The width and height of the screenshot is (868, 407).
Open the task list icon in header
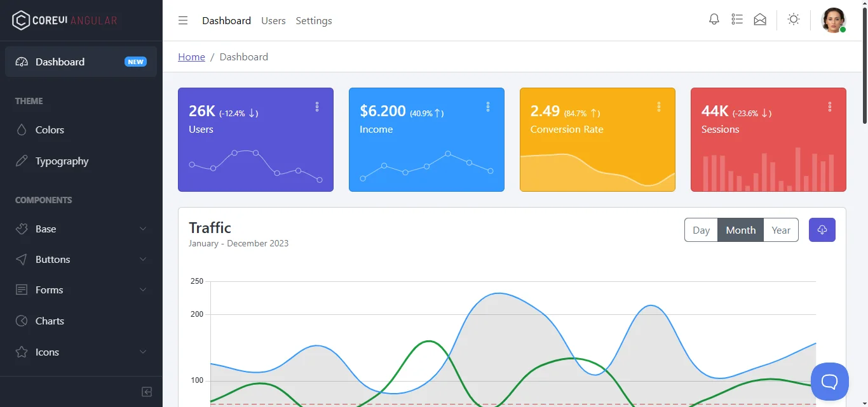(x=737, y=20)
